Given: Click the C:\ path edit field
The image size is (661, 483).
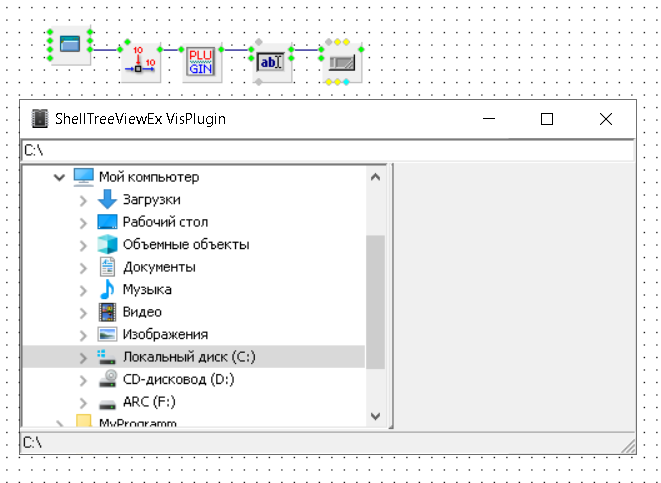Looking at the screenshot, I should 328,150.
